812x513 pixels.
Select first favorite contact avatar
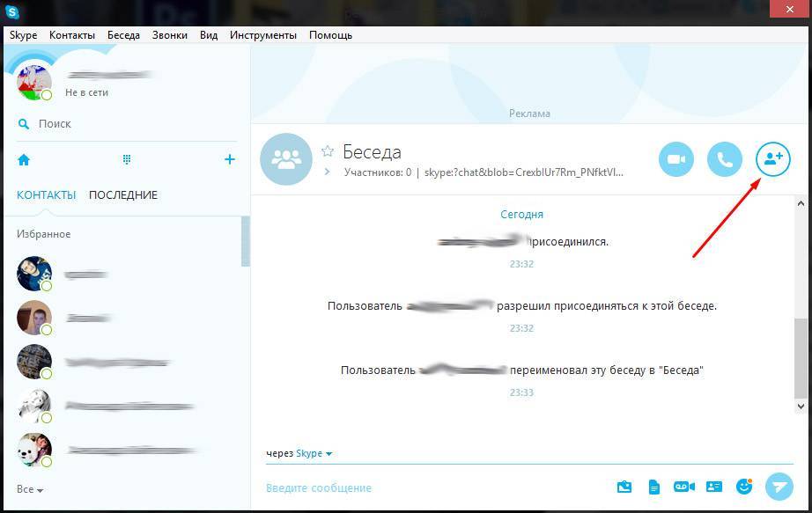[x=34, y=274]
